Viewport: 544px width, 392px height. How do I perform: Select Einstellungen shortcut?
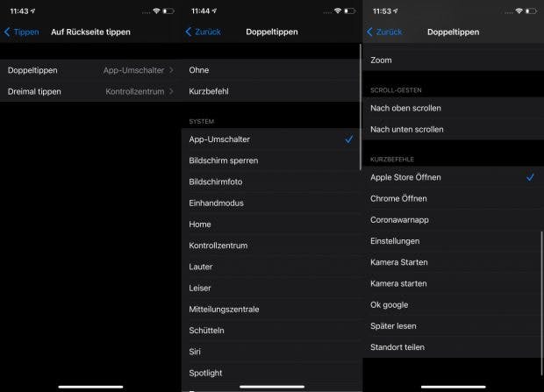coord(453,241)
